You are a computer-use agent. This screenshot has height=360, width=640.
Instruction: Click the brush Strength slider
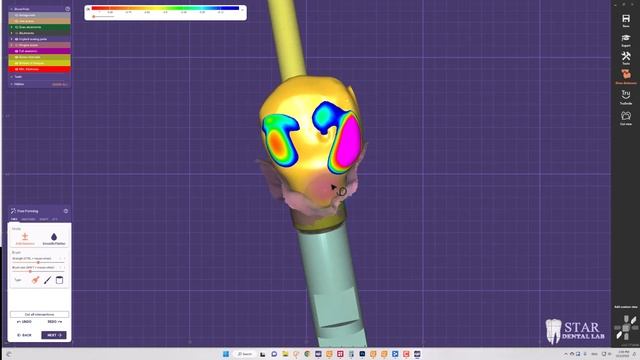click(x=38, y=262)
